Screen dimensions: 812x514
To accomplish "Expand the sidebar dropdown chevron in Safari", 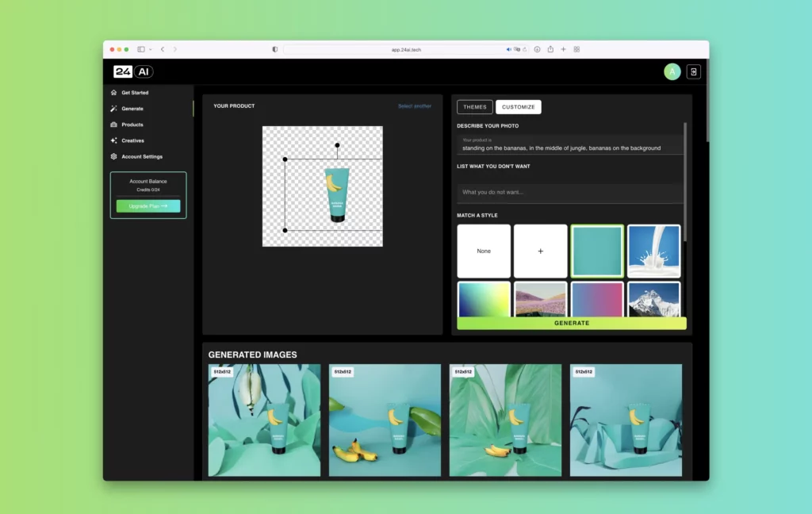I will click(x=150, y=50).
